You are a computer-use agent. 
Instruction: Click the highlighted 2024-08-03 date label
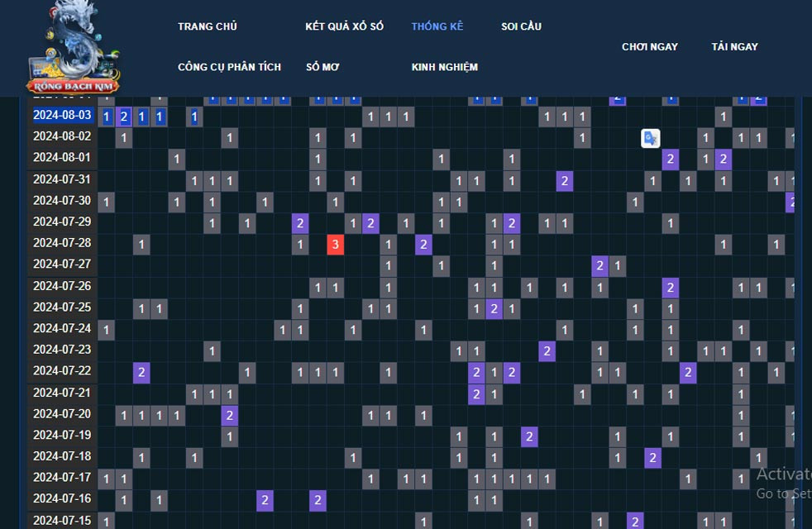pos(62,116)
